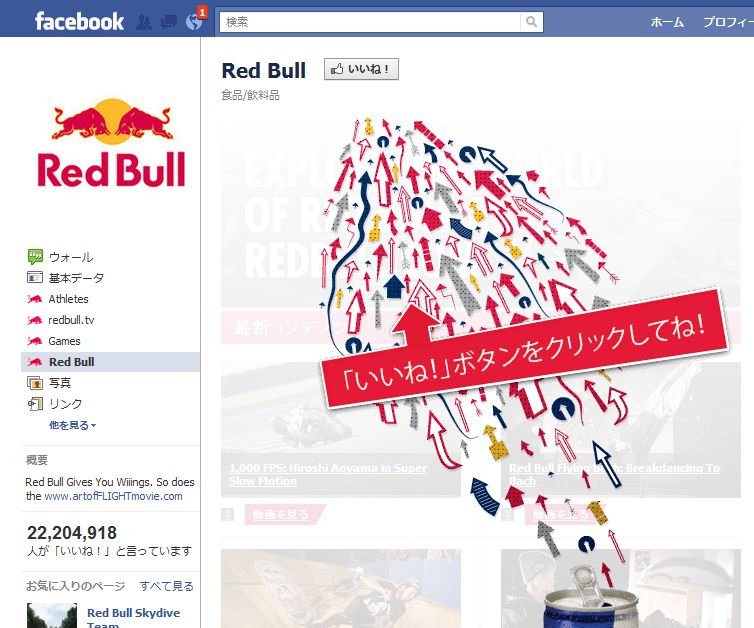Screen dimensions: 754x628
Task: Open the 写真 photos sidebar item
Action: (x=49, y=383)
